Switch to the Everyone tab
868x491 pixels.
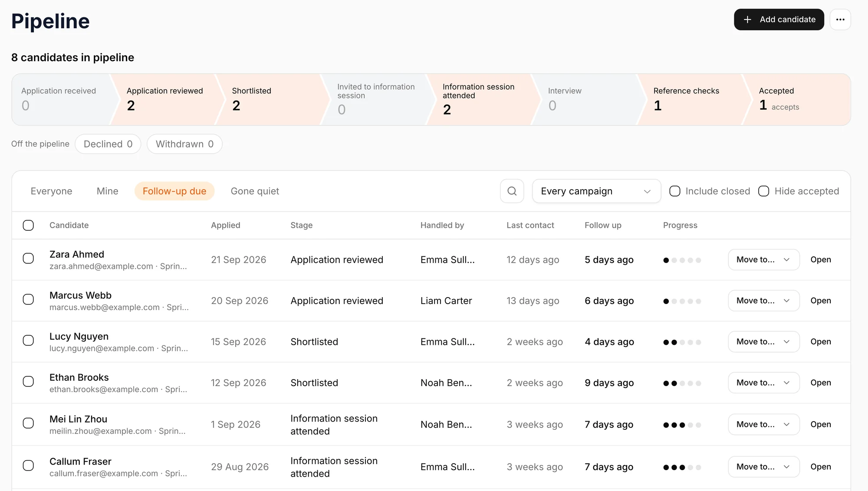click(x=51, y=191)
